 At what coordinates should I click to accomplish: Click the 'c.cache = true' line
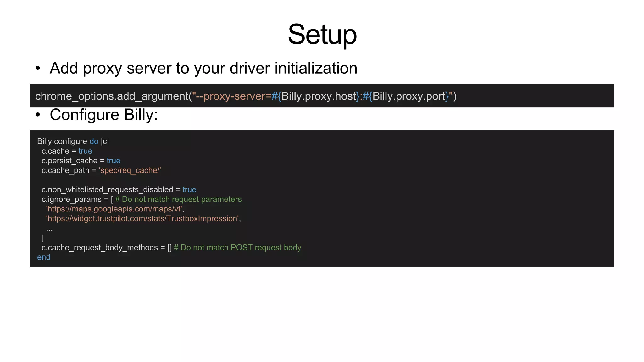pos(67,151)
